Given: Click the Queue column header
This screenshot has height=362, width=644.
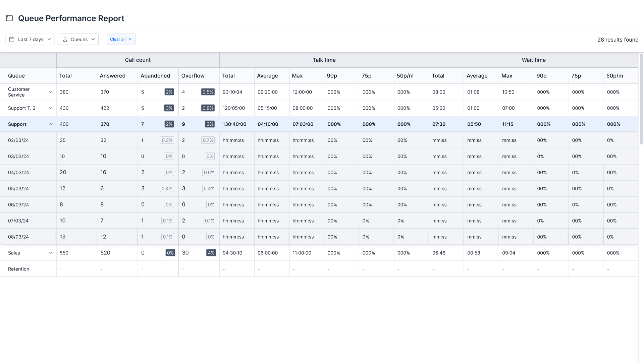Looking at the screenshot, I should [16, 76].
